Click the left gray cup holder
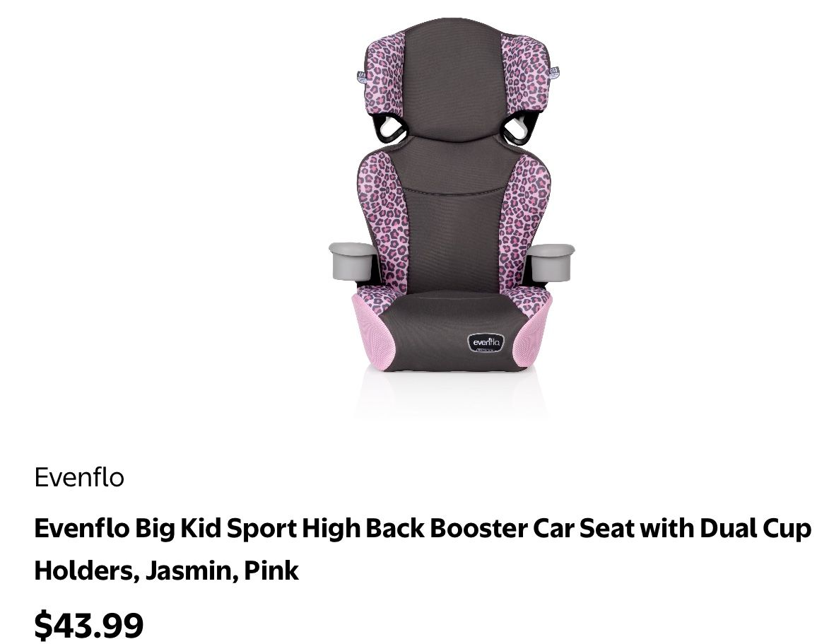 pos(351,261)
